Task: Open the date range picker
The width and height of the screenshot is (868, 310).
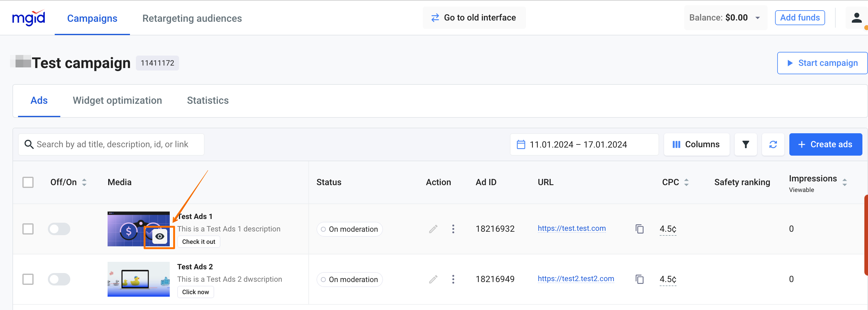Action: tap(584, 144)
